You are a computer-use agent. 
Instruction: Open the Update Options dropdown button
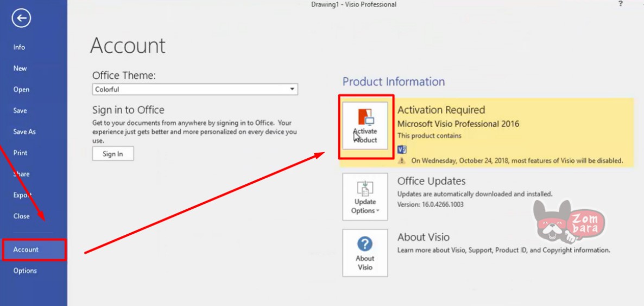(365, 197)
